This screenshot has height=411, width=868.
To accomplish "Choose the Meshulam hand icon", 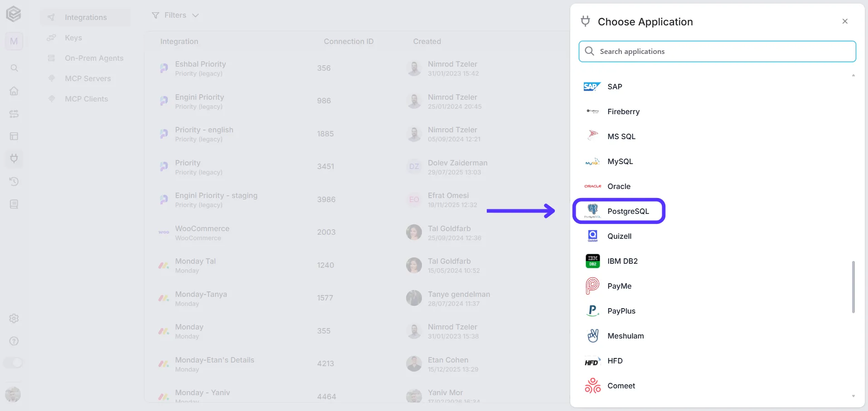I will click(x=592, y=336).
